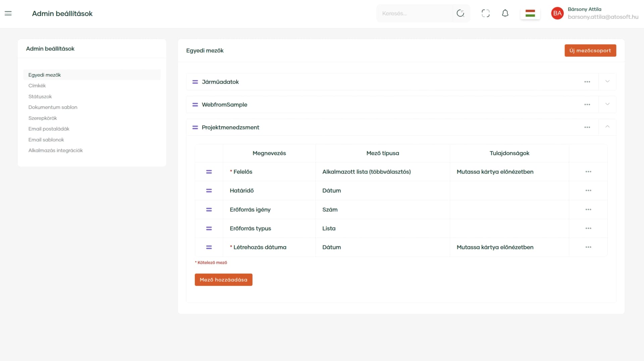This screenshot has width=644, height=361.
Task: Click barsony.attila@atosoft.hu email text
Action: [x=603, y=17]
